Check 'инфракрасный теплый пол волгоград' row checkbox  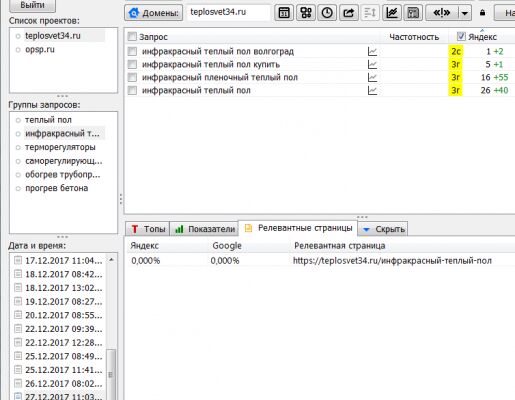click(x=132, y=51)
